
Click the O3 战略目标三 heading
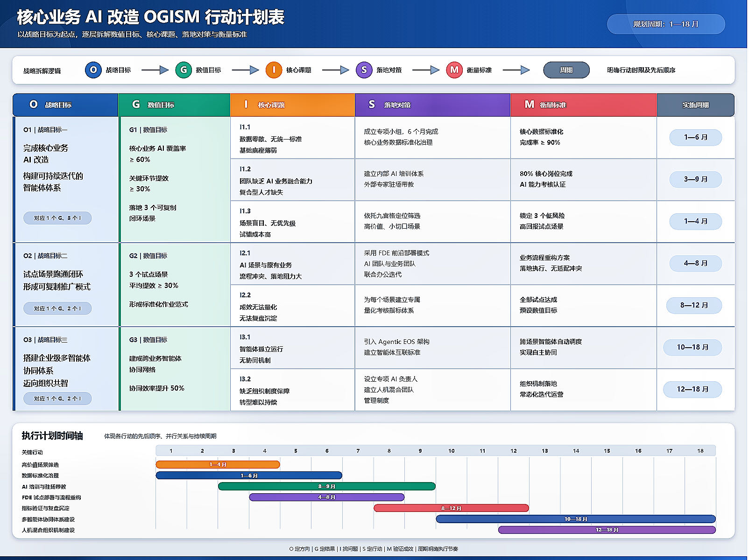point(45,340)
